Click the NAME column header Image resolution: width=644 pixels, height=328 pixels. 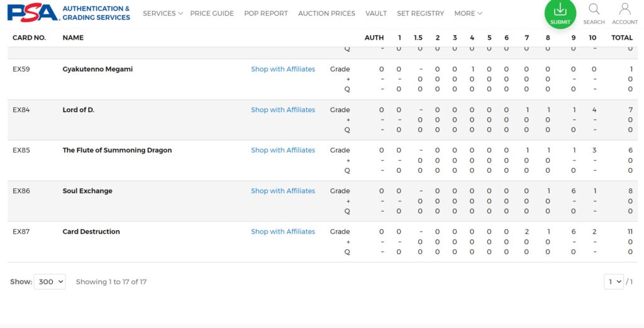[73, 37]
